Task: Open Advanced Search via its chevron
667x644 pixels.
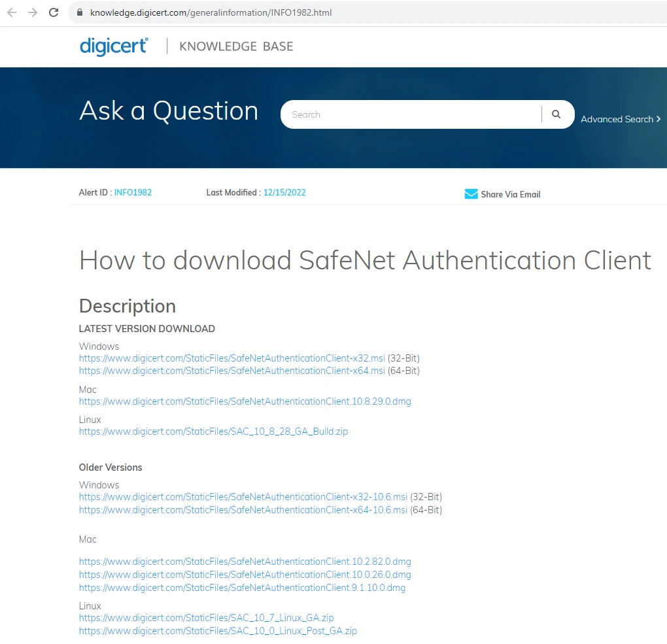Action: 658,119
